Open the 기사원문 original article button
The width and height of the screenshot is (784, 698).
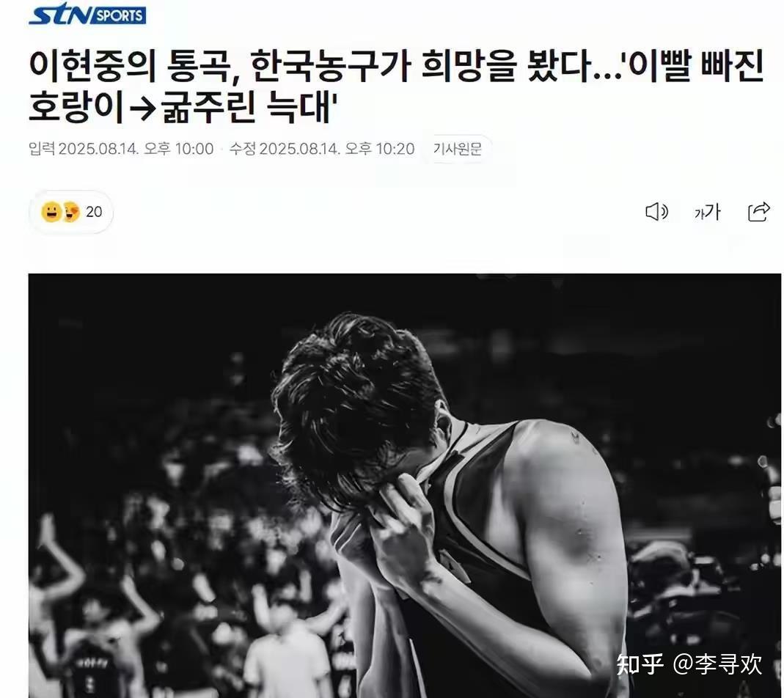point(458,149)
